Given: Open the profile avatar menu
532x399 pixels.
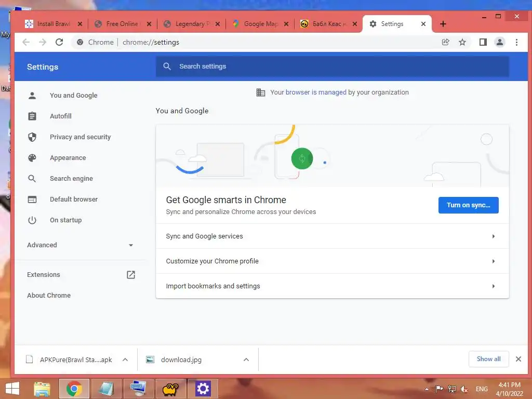Looking at the screenshot, I should 499,42.
